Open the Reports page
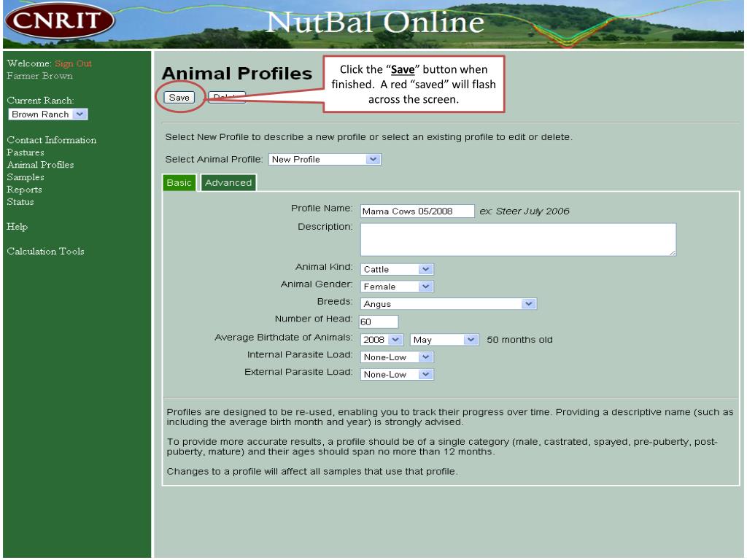 coord(24,190)
